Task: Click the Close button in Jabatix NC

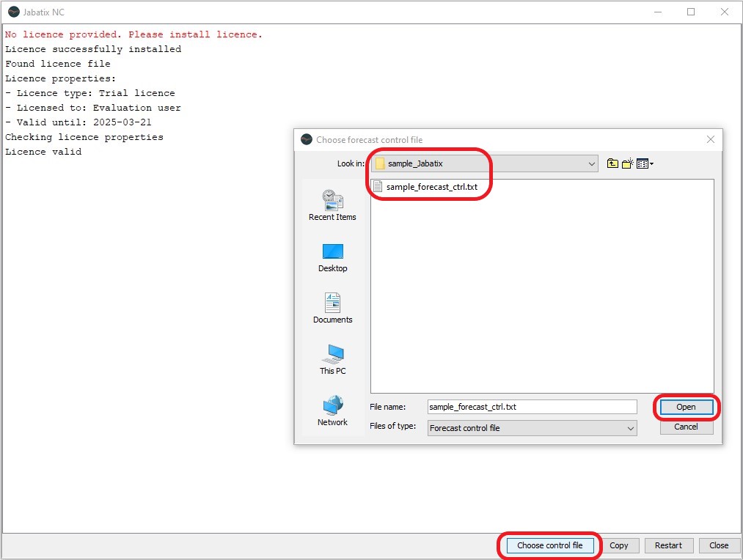Action: [718, 545]
